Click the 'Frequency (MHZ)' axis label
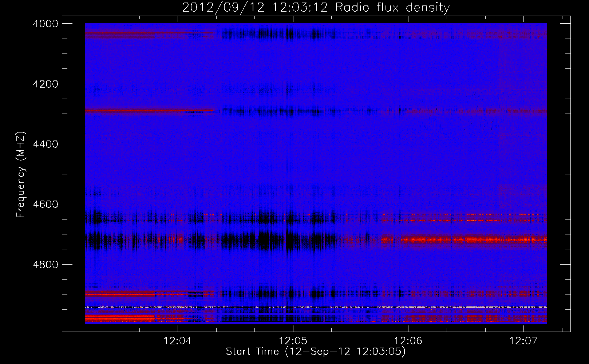This screenshot has height=364, width=589. pyautogui.click(x=21, y=174)
